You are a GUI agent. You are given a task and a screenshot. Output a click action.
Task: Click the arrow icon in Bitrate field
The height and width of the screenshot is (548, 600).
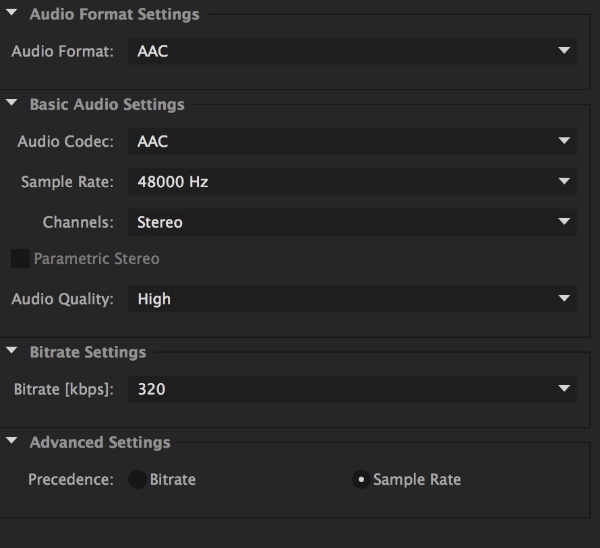click(x=564, y=388)
